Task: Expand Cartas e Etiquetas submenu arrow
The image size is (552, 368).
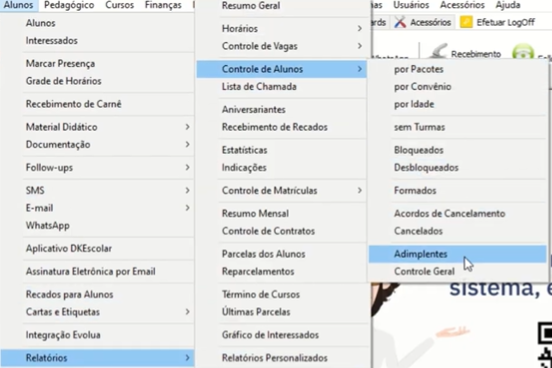Action: pyautogui.click(x=188, y=312)
